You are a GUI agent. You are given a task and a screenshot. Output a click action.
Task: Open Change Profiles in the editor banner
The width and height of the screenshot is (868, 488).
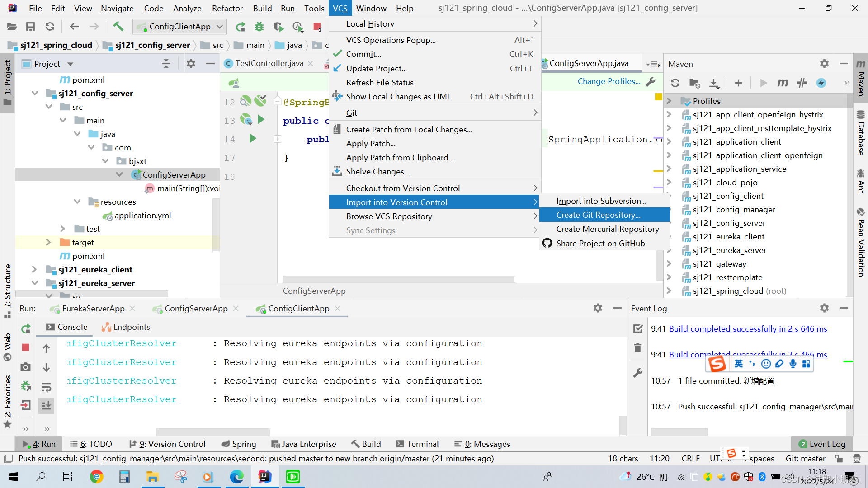click(609, 81)
